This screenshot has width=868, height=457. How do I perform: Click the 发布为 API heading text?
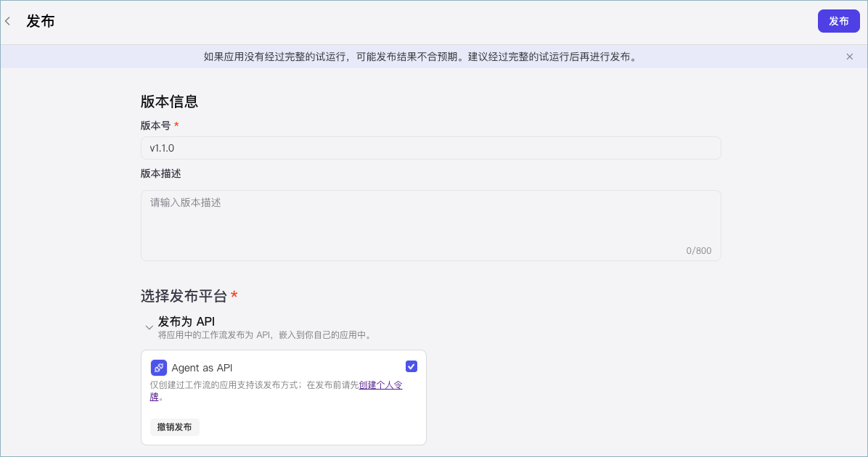click(x=187, y=321)
